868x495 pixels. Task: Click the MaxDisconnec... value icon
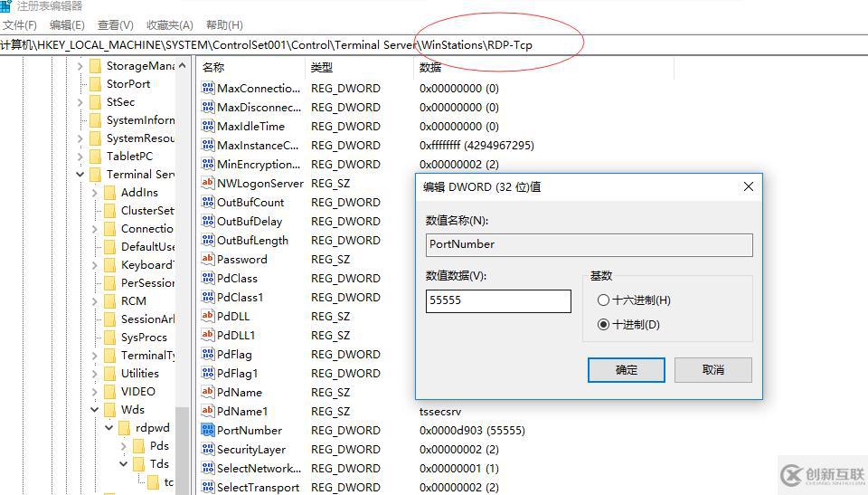coord(208,107)
